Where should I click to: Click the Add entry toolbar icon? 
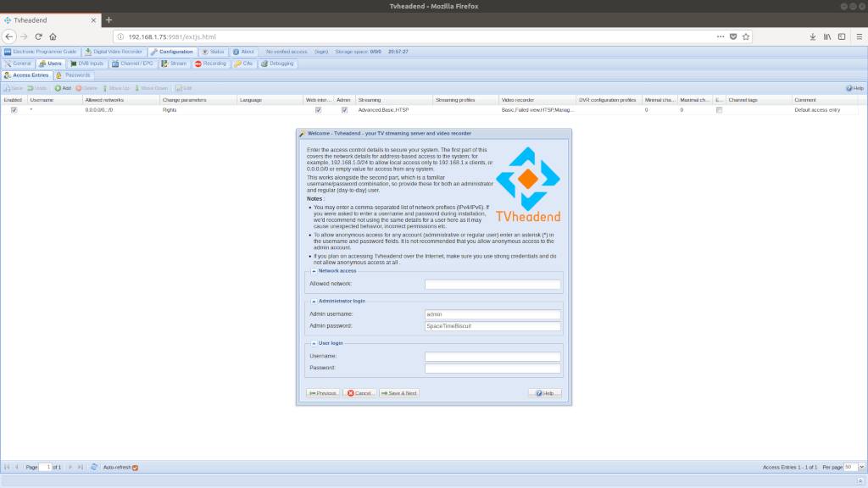tap(63, 88)
